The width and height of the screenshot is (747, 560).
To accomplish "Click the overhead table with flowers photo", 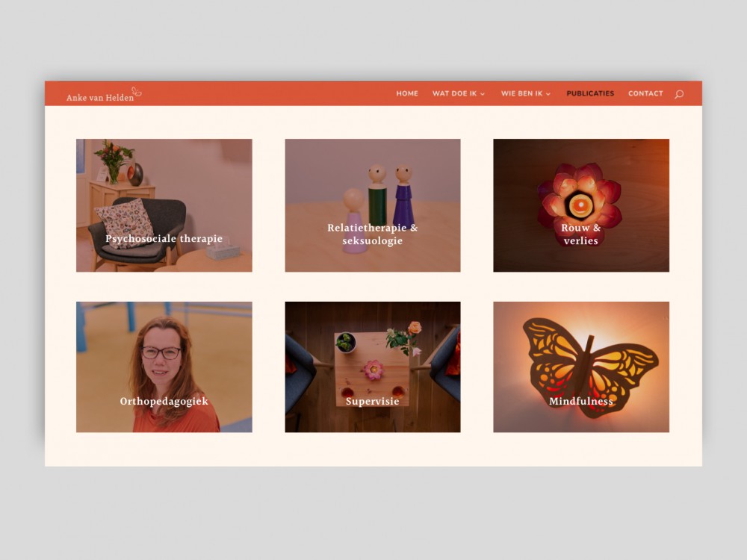I will point(373,367).
